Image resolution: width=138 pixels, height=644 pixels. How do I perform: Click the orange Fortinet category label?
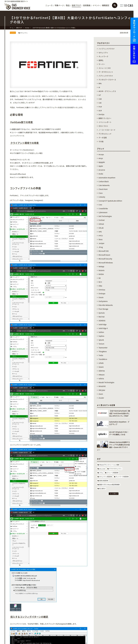coord(13,33)
